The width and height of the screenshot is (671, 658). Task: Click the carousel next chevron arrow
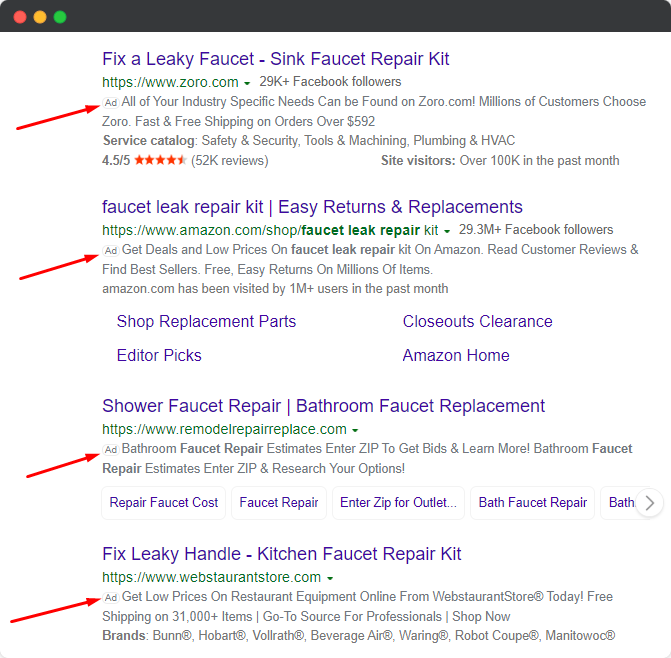(x=650, y=503)
